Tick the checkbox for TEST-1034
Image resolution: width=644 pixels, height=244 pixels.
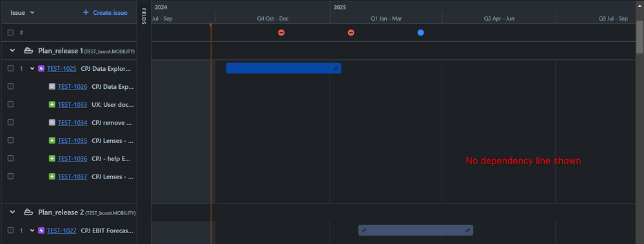tap(11, 122)
